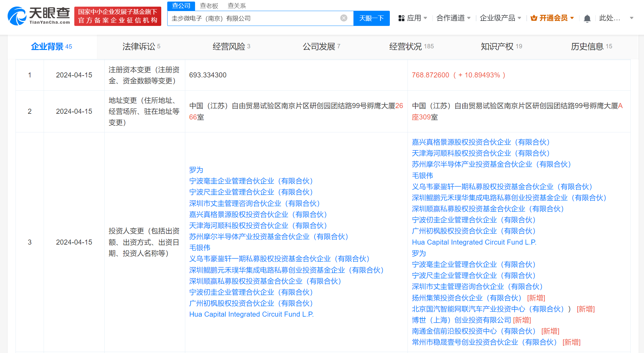
Task: Open 罗为 in the after-change column
Action: pos(419,253)
